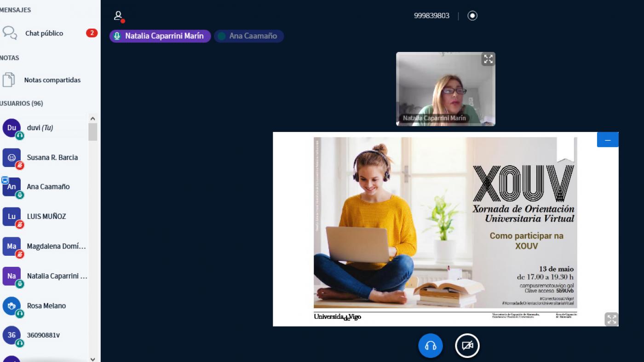
Task: Click Rosa Melano's avatar icon
Action: [x=11, y=306]
